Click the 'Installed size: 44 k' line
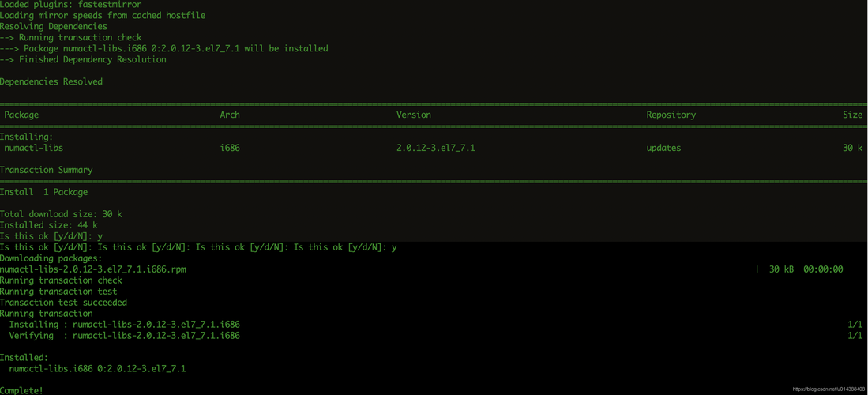This screenshot has width=868, height=395. point(49,225)
